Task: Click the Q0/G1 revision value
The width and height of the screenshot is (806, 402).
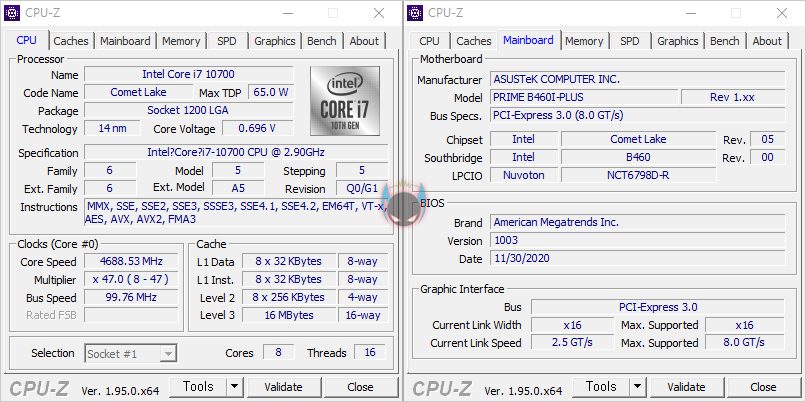Action: [x=362, y=188]
